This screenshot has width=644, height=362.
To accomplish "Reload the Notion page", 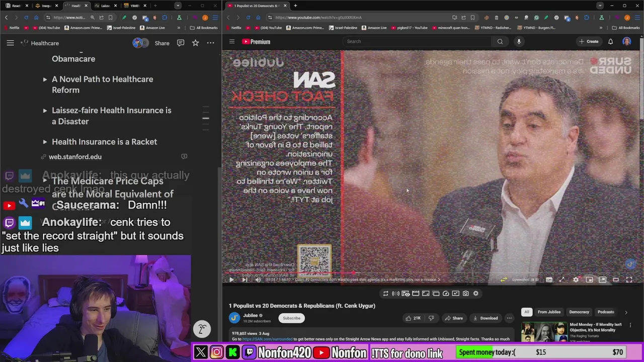I will pos(26,17).
